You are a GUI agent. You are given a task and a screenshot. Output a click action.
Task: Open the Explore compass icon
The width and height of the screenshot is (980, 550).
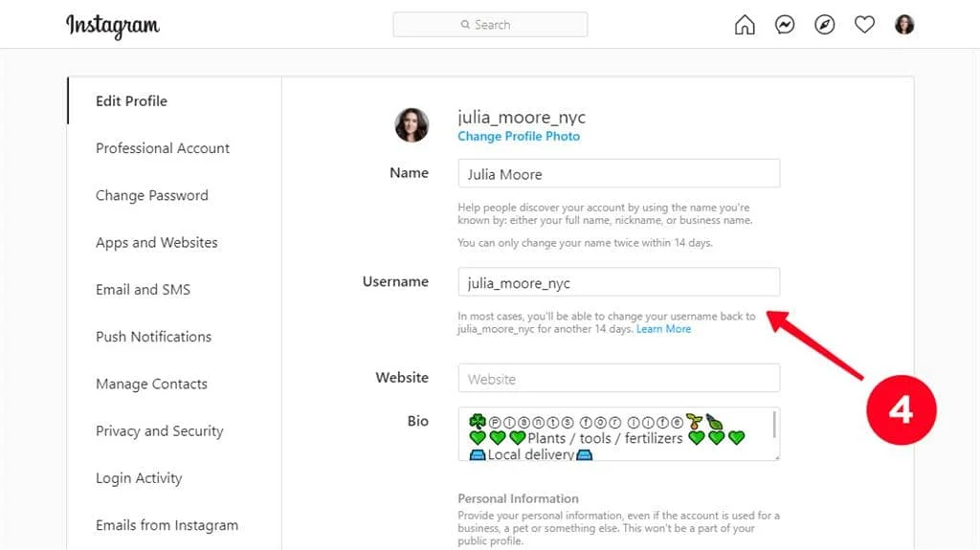point(824,25)
